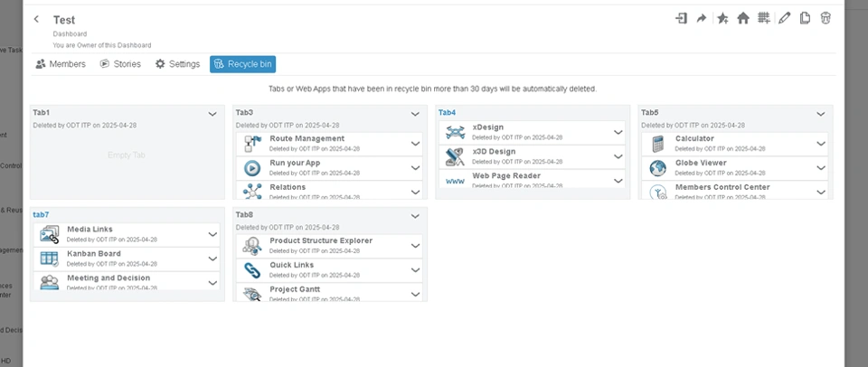Click the share arrow icon
868x367 pixels.
(x=702, y=18)
